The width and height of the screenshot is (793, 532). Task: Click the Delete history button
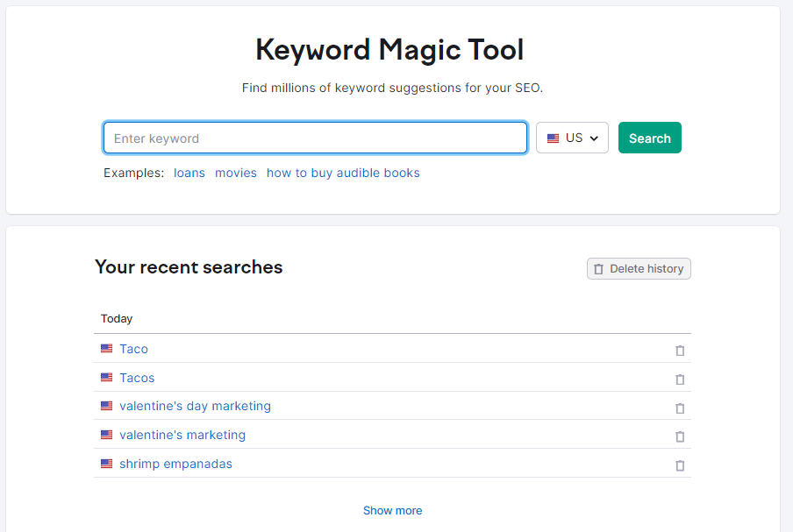point(639,268)
